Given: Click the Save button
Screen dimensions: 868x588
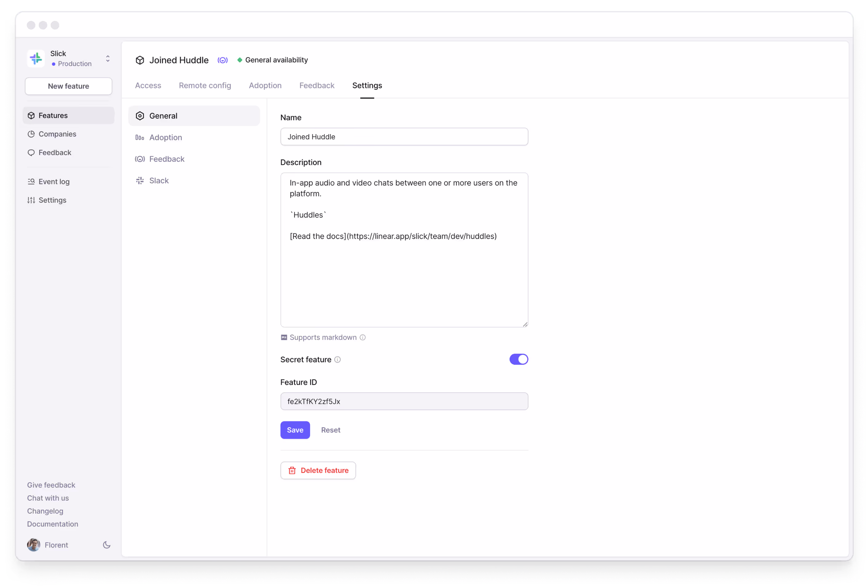Looking at the screenshot, I should click(295, 431).
